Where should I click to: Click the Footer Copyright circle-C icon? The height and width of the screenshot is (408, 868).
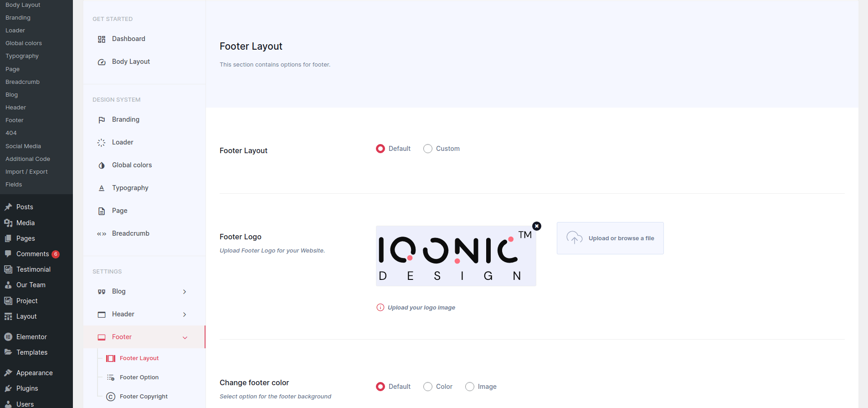point(111,397)
